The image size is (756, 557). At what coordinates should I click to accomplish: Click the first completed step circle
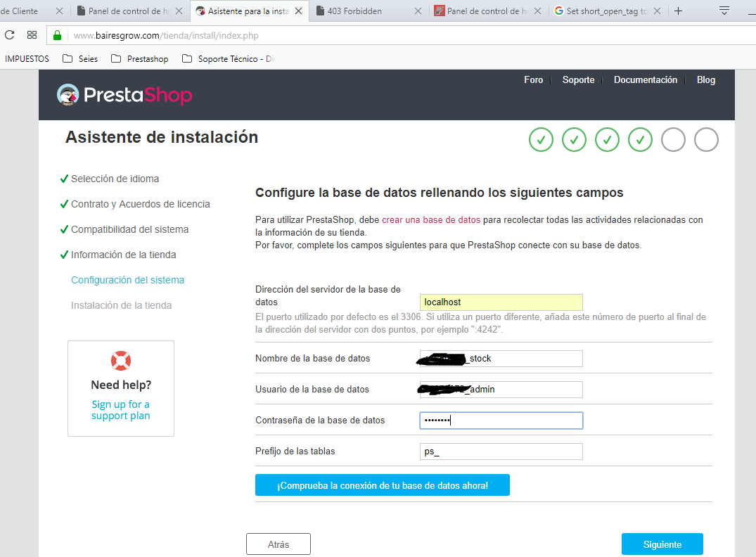(541, 140)
